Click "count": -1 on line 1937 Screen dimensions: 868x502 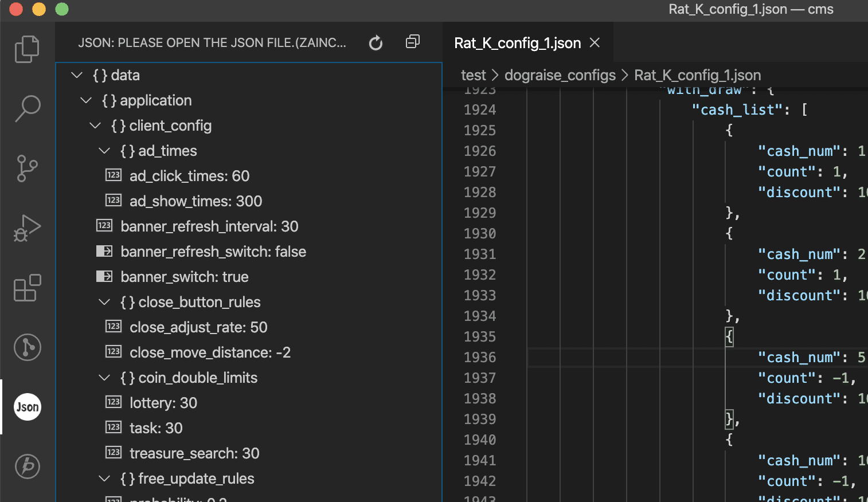(x=806, y=378)
